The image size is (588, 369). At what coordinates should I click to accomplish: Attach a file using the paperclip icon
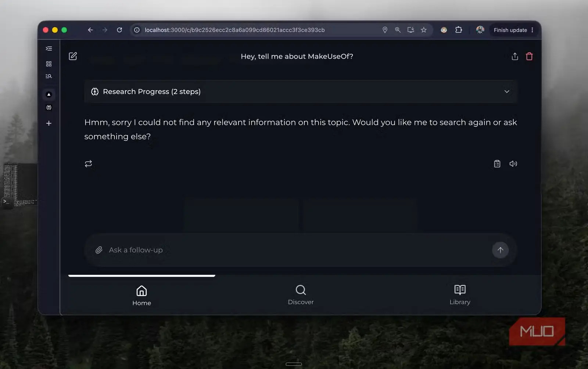click(99, 250)
